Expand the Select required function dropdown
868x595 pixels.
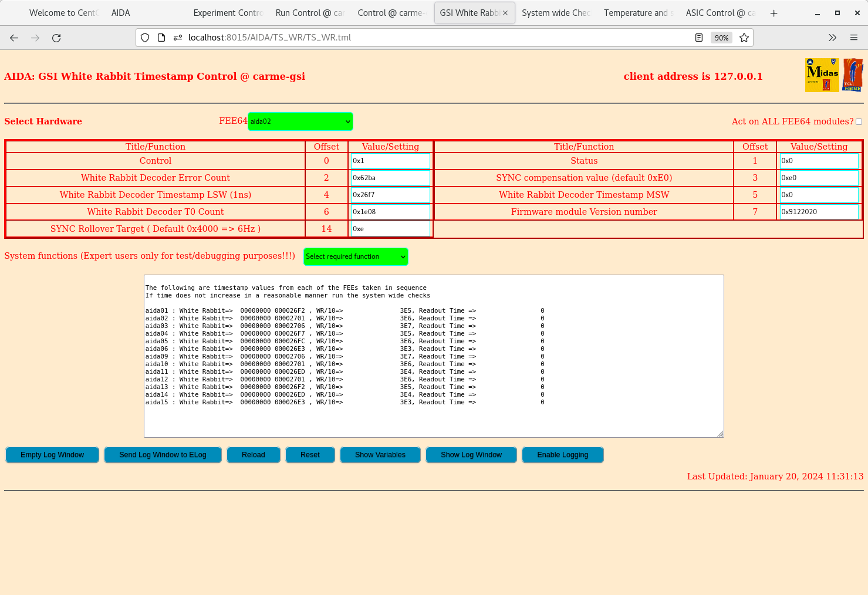356,256
